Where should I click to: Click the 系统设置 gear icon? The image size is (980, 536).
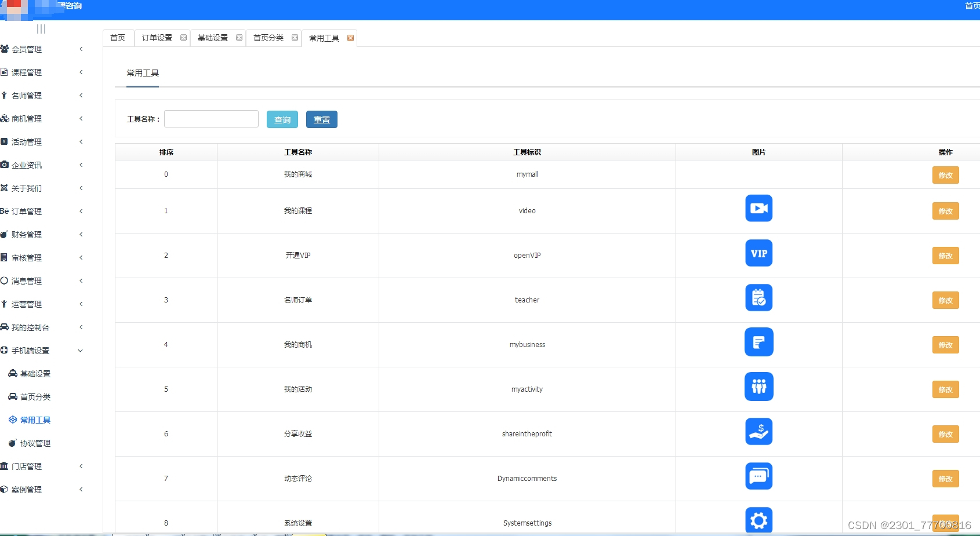[758, 520]
